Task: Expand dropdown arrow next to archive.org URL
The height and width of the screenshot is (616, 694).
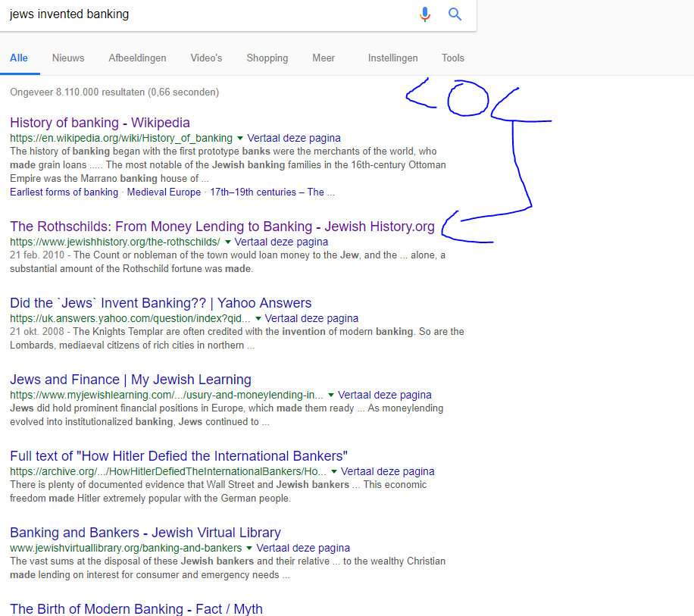Action: (334, 472)
